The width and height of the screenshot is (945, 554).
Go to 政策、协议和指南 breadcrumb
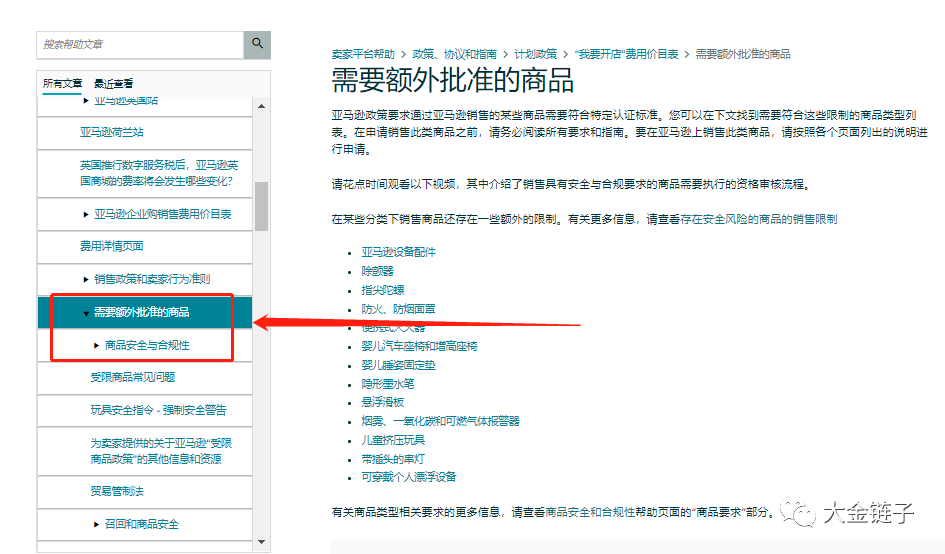coord(454,54)
